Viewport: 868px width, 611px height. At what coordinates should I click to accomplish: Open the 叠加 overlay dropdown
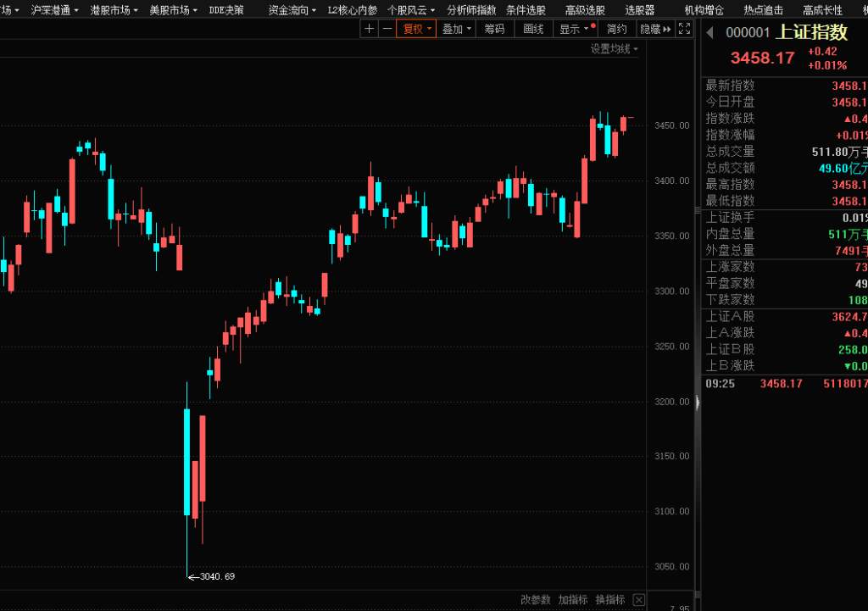coord(456,29)
